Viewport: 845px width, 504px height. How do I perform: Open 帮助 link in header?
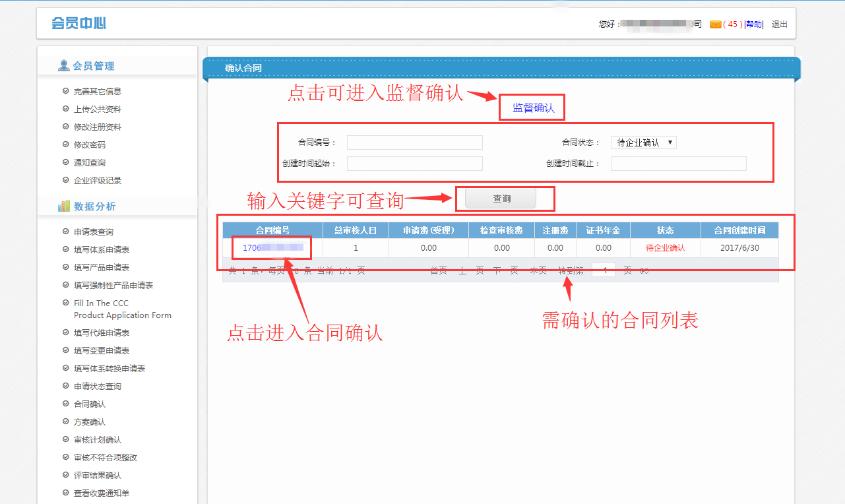coord(754,24)
